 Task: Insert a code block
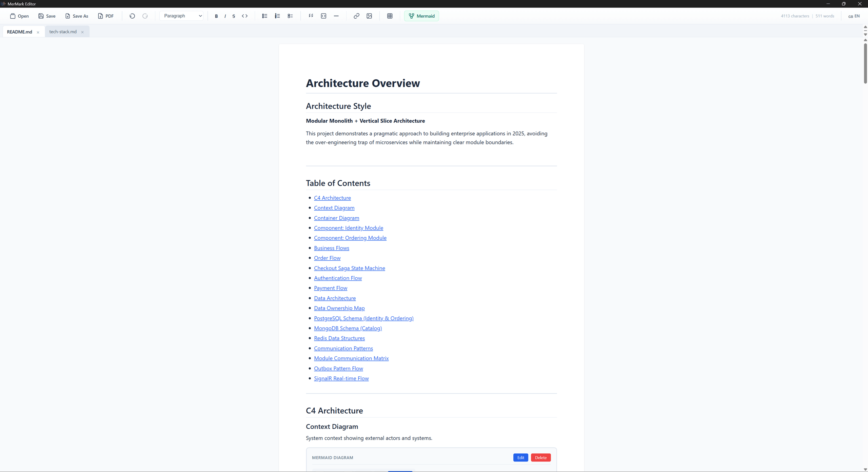click(323, 16)
